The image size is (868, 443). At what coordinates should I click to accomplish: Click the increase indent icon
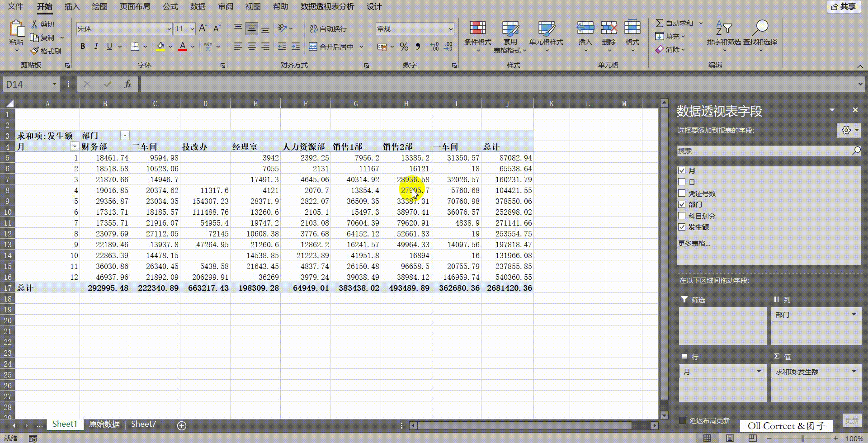296,46
